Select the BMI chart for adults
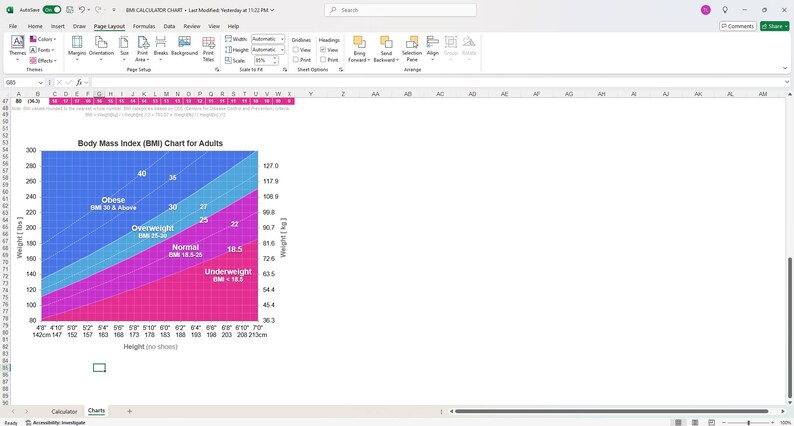The width and height of the screenshot is (794, 426). pyautogui.click(x=150, y=243)
